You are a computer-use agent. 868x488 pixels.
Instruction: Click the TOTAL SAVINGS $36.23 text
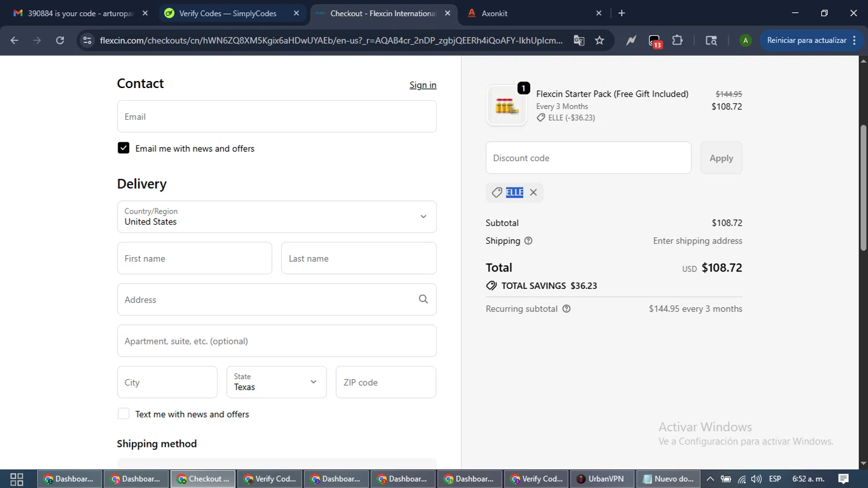549,286
